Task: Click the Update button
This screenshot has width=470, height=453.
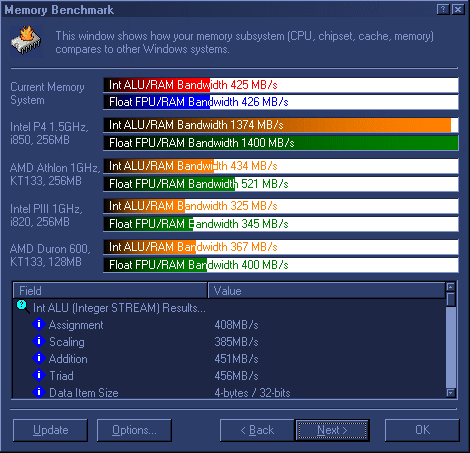Action: point(50,430)
